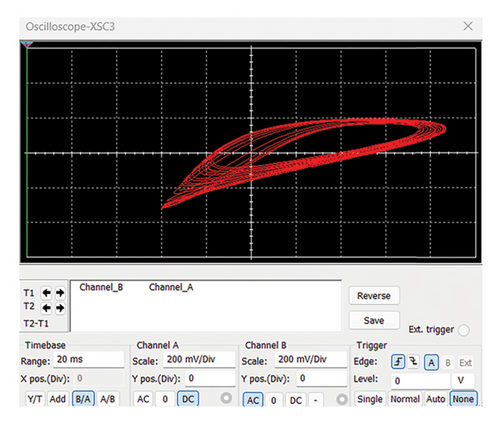Set Channel A coupling to AC

click(x=143, y=399)
